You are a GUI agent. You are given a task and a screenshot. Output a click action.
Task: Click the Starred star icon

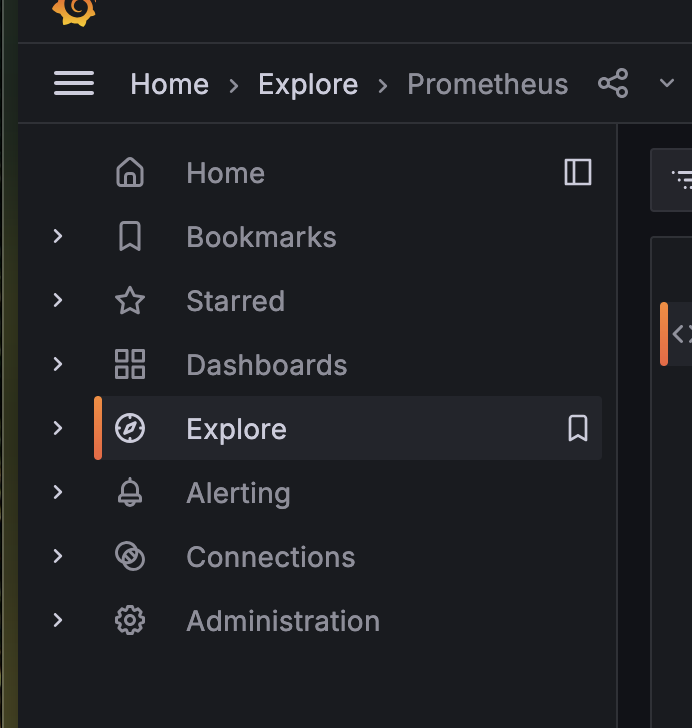tap(130, 301)
